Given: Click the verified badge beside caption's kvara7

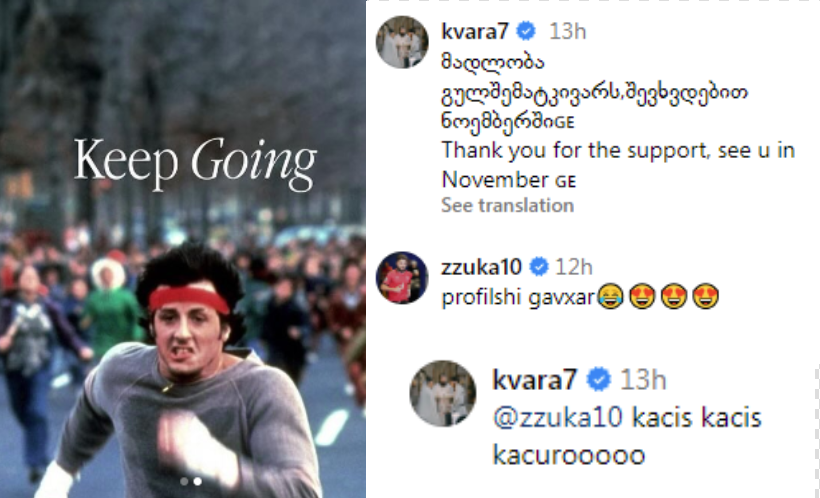Looking at the screenshot, I should pyautogui.click(x=526, y=31).
